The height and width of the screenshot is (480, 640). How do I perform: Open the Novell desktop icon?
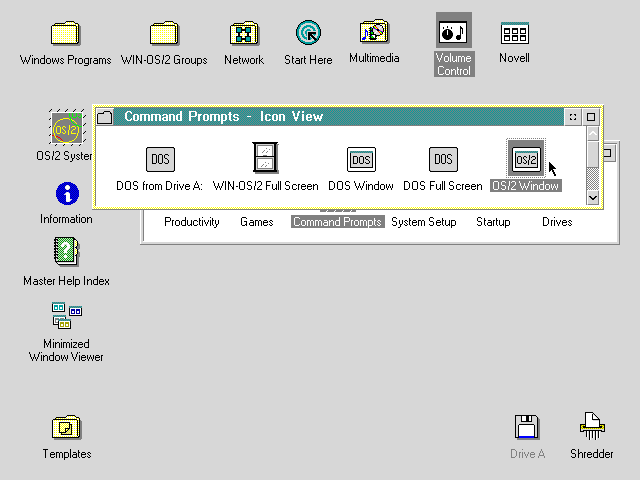pyautogui.click(x=514, y=33)
